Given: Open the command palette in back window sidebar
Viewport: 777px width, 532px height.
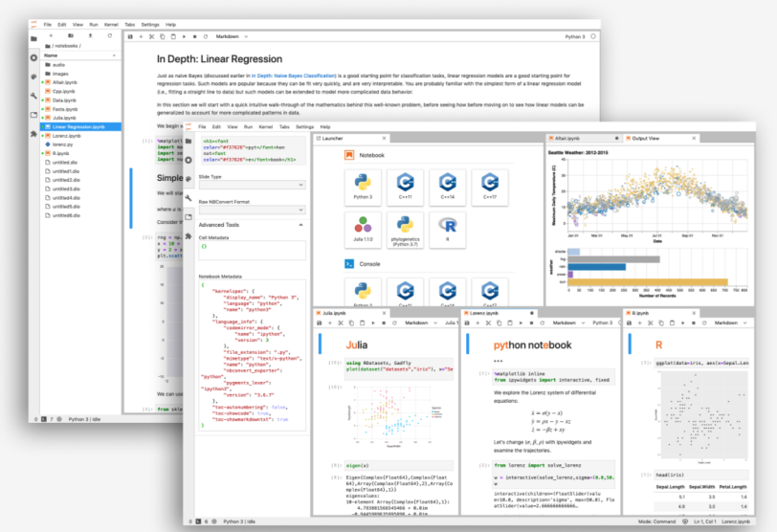Looking at the screenshot, I should (x=33, y=77).
